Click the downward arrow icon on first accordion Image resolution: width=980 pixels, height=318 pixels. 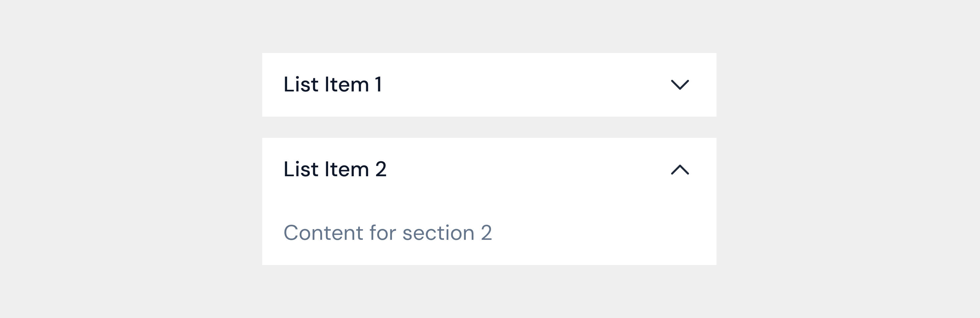coord(679,84)
